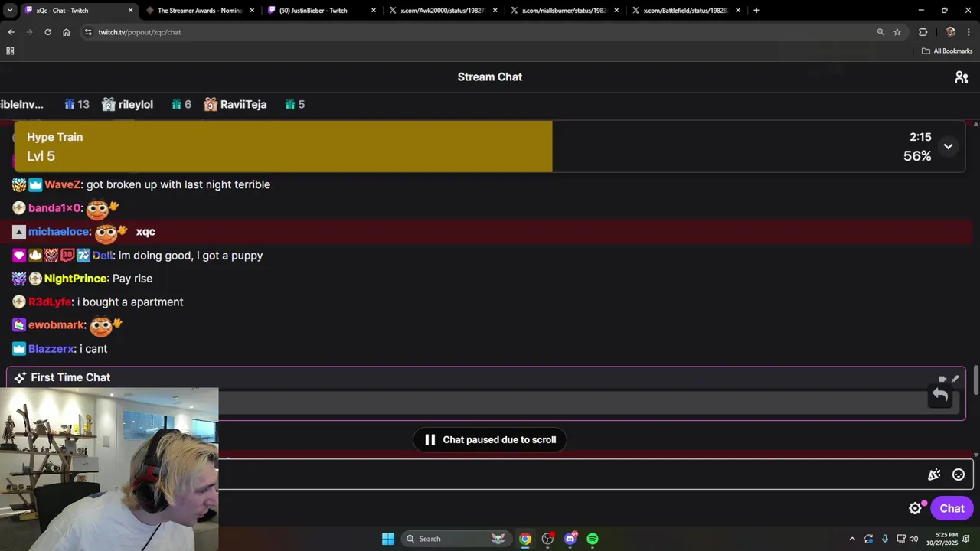Click the emote in banda1x0's message
This screenshot has width=980, height=551.
[x=103, y=208]
